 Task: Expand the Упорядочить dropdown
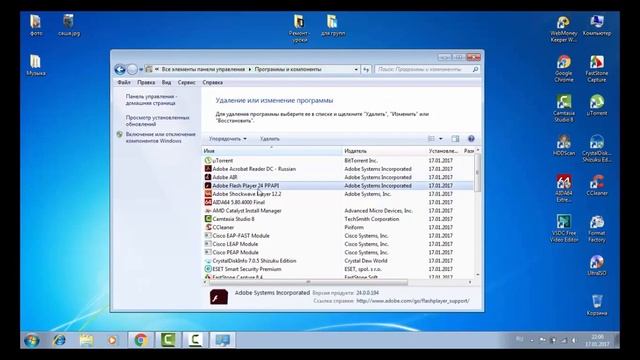click(227, 139)
